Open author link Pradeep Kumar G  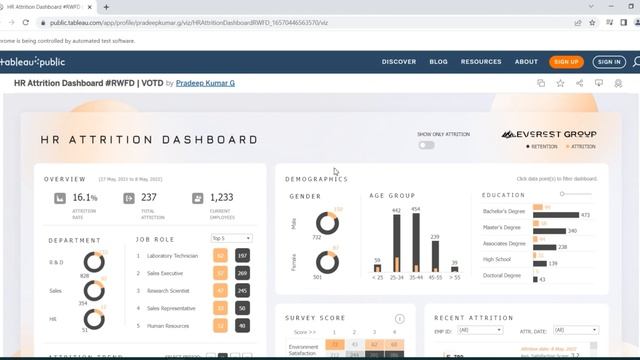[205, 83]
